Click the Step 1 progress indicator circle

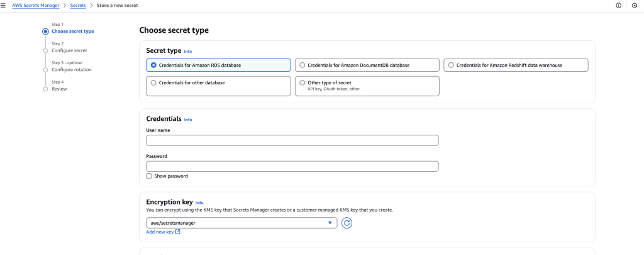tap(45, 31)
